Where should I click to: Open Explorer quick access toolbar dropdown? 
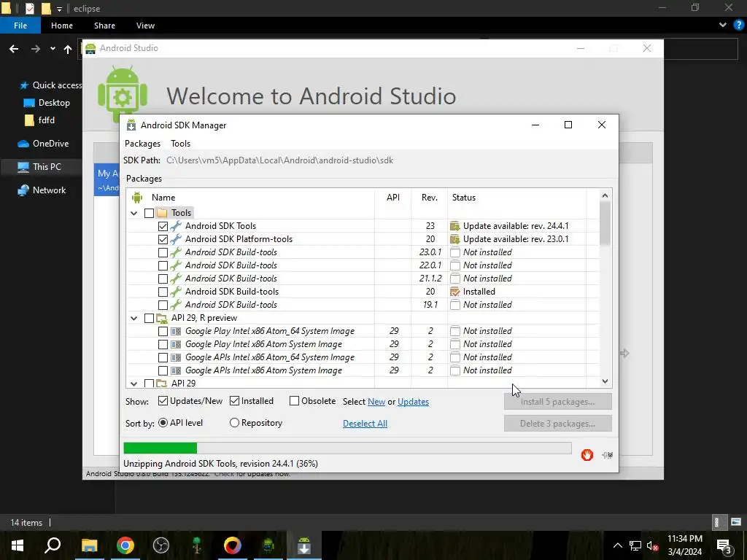click(x=59, y=9)
